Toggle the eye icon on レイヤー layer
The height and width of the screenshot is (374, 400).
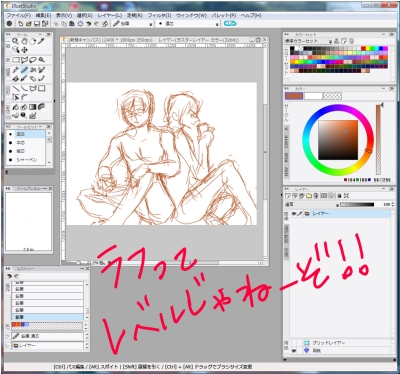pyautogui.click(x=294, y=214)
